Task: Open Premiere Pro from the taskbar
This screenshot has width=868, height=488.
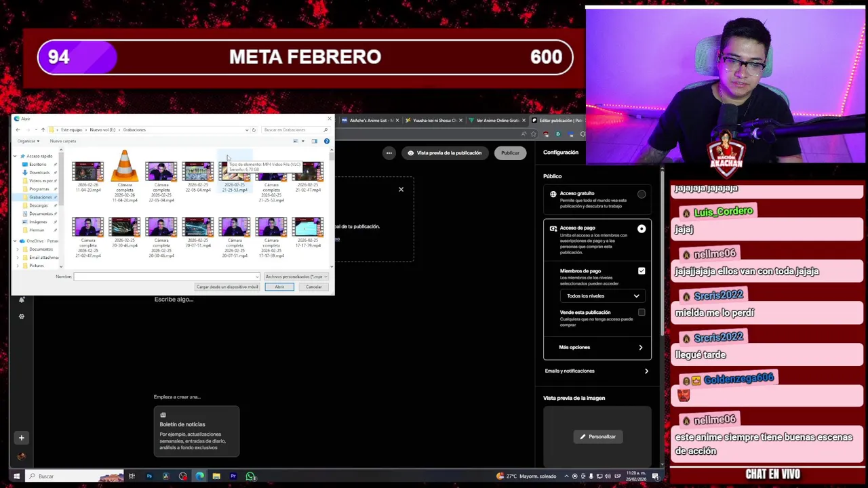Action: point(233,476)
